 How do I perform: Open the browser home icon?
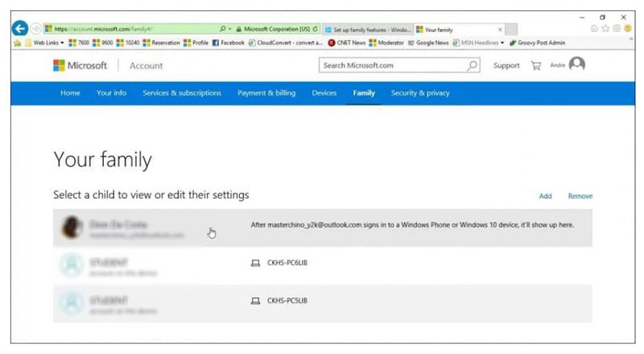[x=594, y=29]
